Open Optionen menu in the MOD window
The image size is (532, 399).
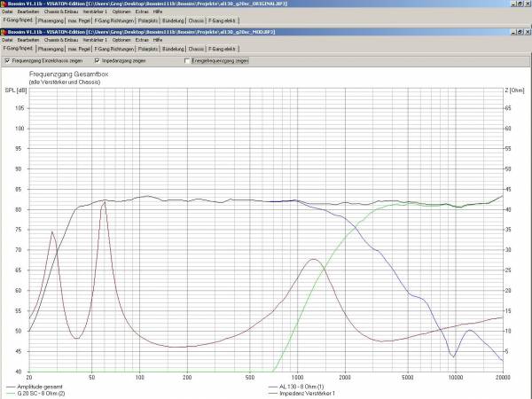[121, 40]
